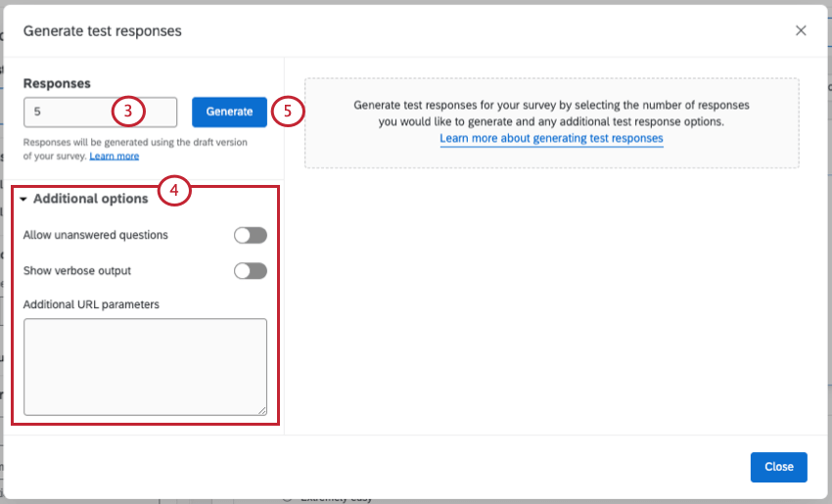
Task: Click the blue Generate button
Action: (229, 112)
